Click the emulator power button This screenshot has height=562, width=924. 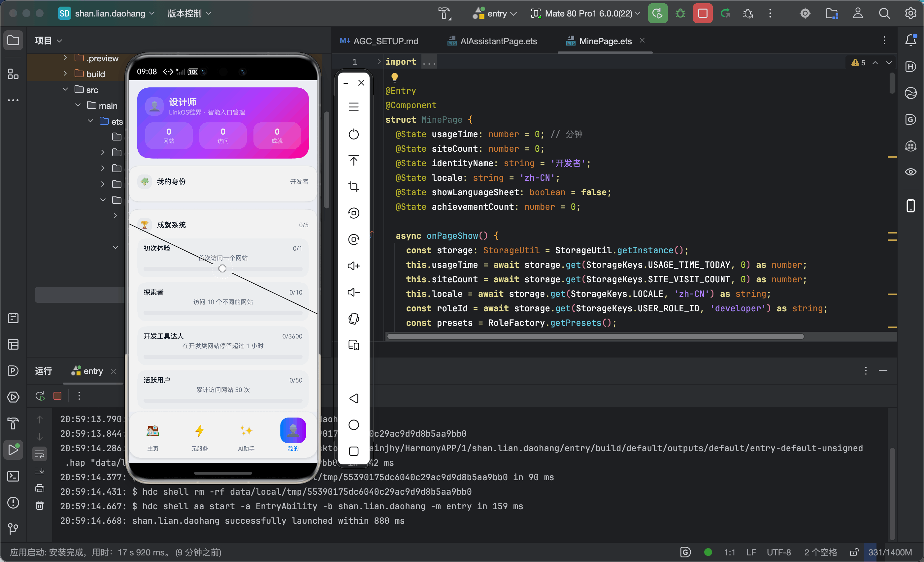click(x=354, y=134)
